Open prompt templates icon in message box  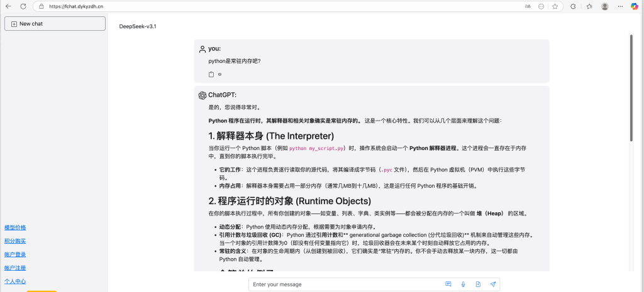tap(448, 284)
